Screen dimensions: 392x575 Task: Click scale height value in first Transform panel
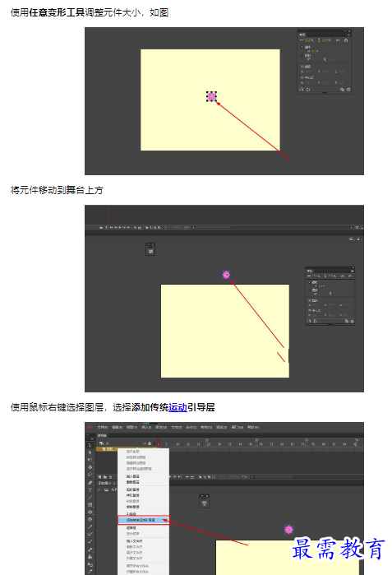[326, 40]
